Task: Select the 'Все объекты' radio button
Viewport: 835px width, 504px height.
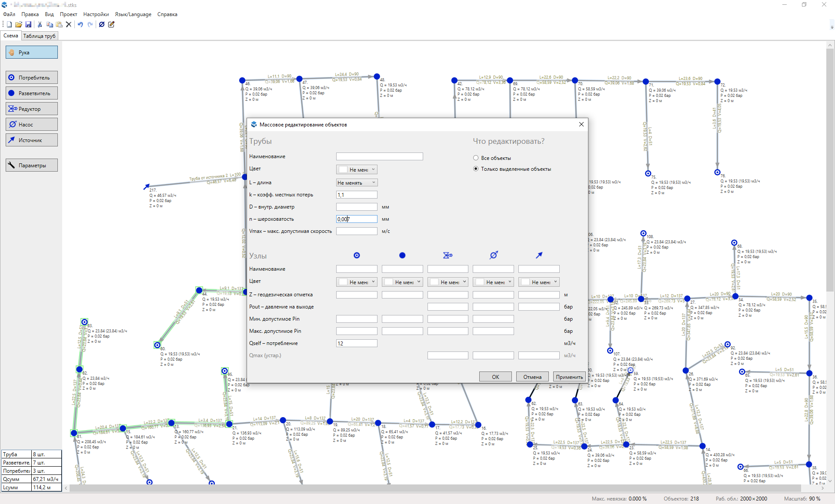Action: [x=476, y=158]
